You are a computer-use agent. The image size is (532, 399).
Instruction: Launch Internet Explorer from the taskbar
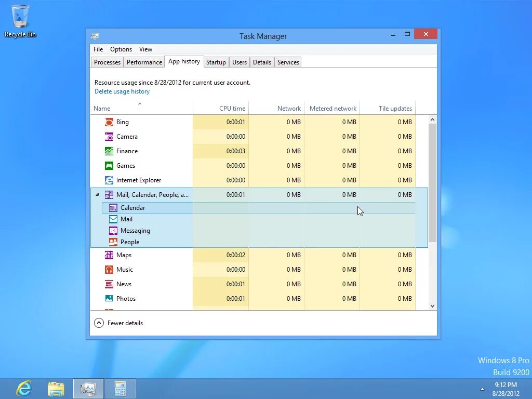tap(24, 389)
